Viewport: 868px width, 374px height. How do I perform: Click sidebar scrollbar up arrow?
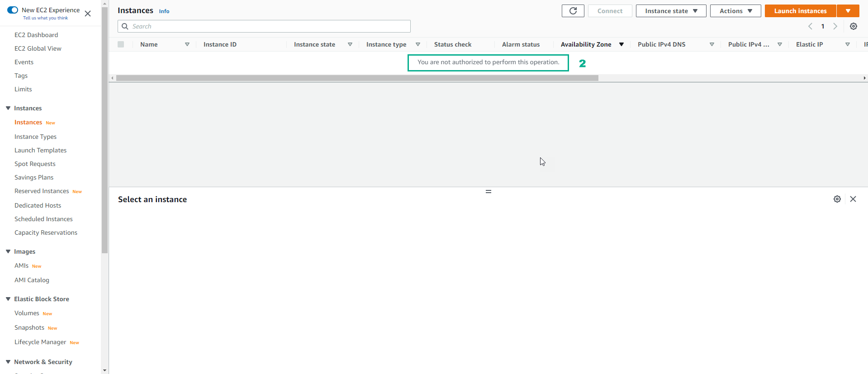[105, 4]
